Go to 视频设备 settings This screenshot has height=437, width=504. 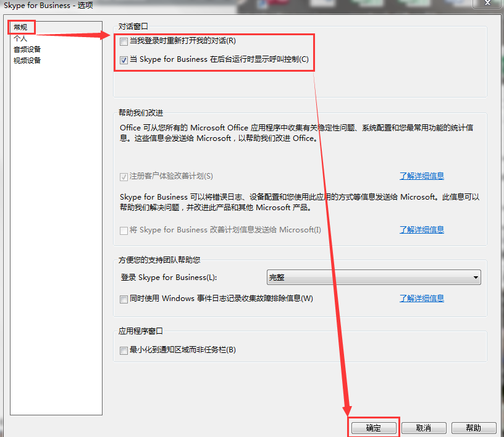(x=27, y=60)
